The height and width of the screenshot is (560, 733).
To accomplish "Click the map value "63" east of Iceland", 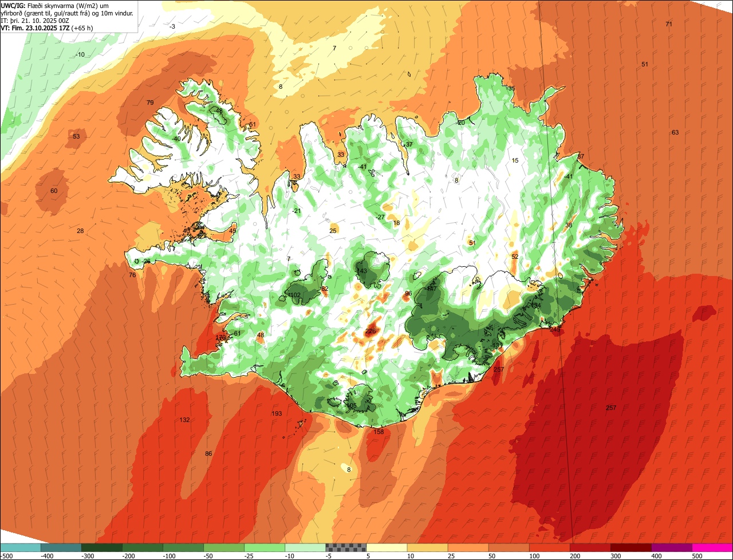I will pyautogui.click(x=675, y=133).
